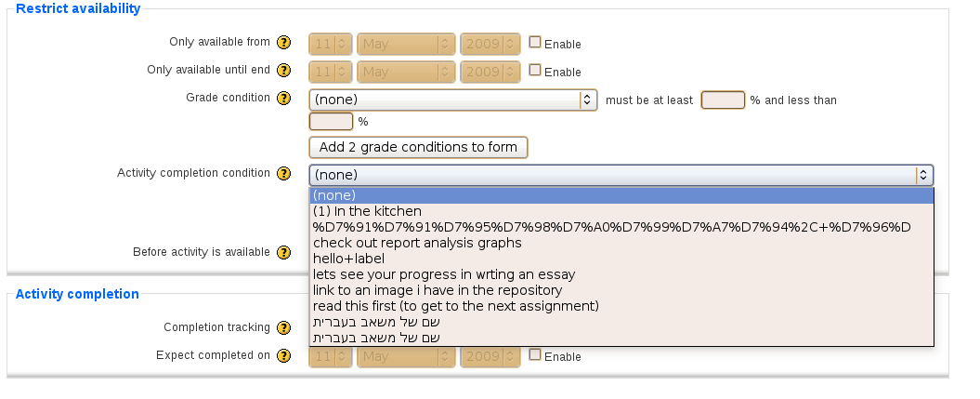This screenshot has width=980, height=399.
Task: Open the Grade condition dropdown
Action: tap(453, 100)
